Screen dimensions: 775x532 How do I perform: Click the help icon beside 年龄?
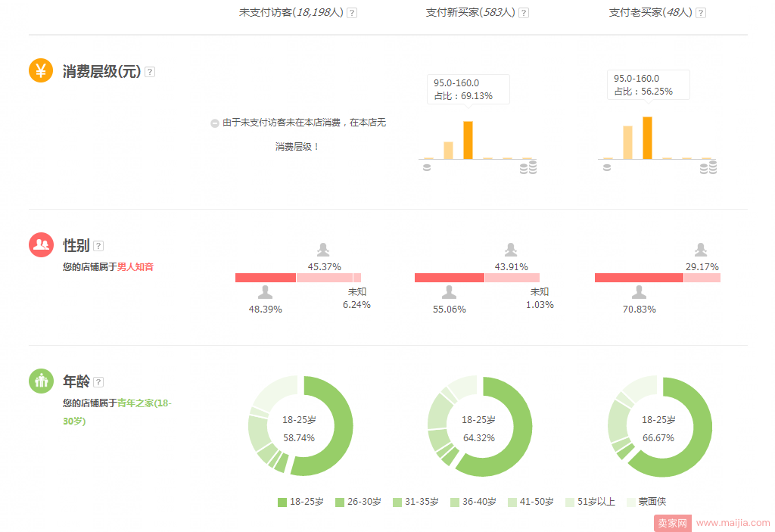[x=98, y=381]
